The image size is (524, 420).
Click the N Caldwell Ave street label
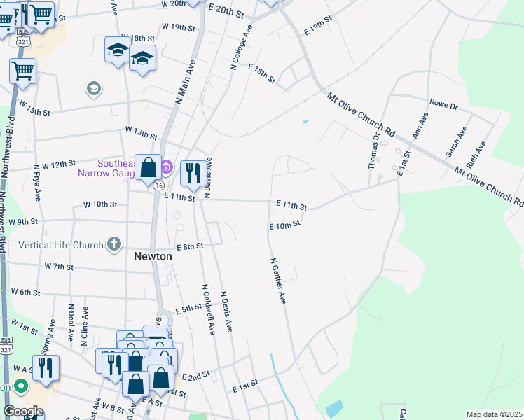[x=209, y=309]
